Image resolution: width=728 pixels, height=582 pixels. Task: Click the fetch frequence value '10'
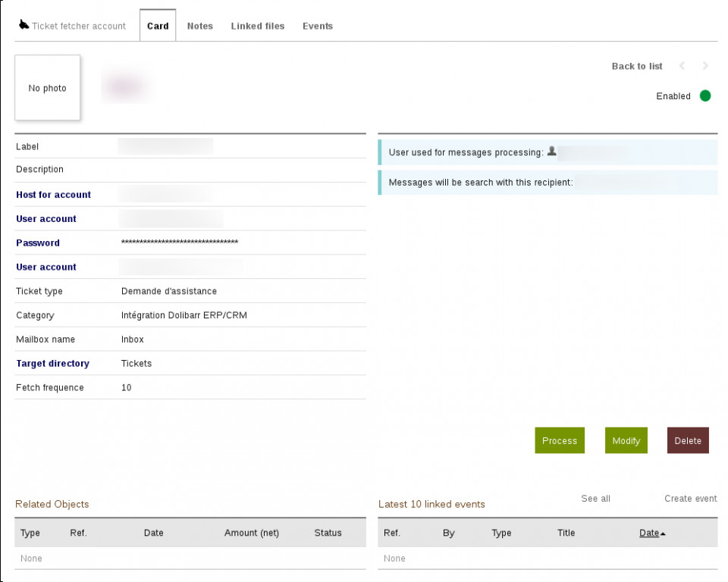(127, 387)
